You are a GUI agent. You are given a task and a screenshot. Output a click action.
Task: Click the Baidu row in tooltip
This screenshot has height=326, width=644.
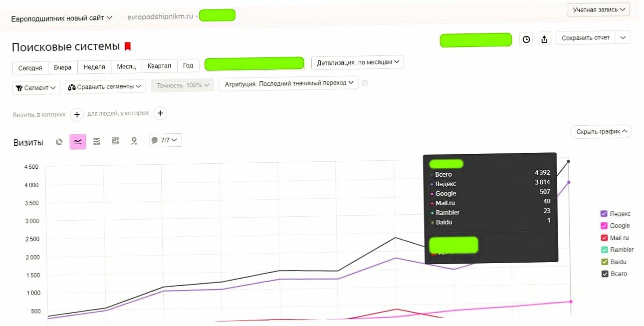tap(490, 222)
